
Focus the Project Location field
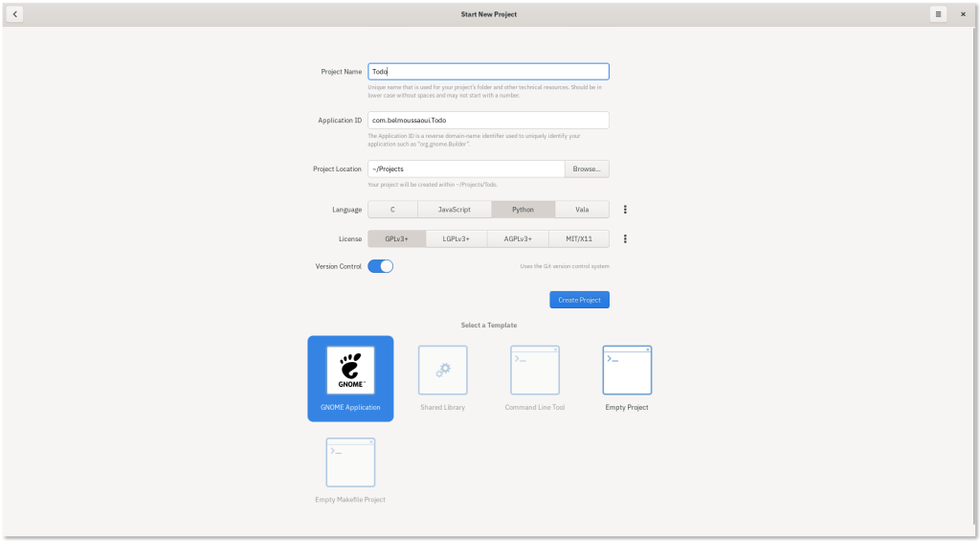(x=466, y=169)
